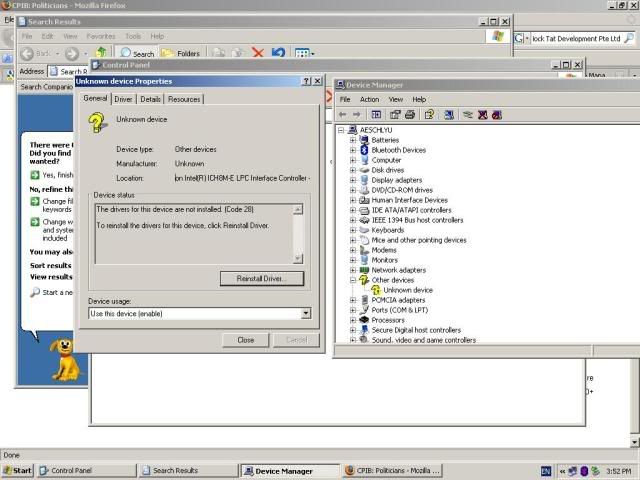The image size is (640, 480).
Task: Click the Forward arrow in Device Manager toolbar
Action: pyautogui.click(x=357, y=115)
